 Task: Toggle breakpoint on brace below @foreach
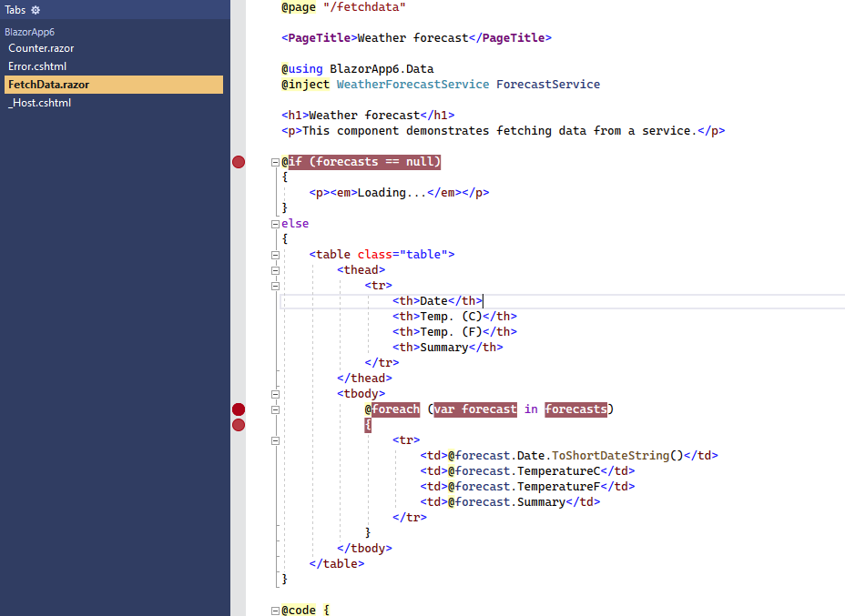click(239, 425)
